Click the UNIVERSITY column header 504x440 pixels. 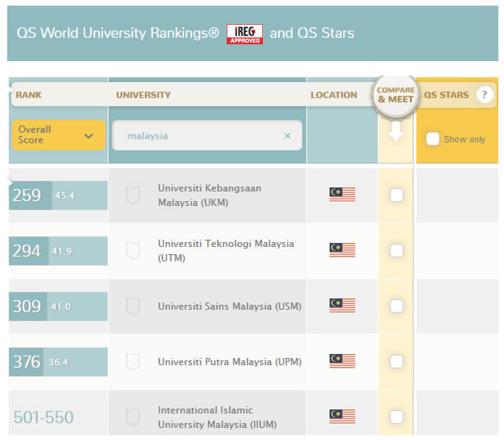pos(143,95)
